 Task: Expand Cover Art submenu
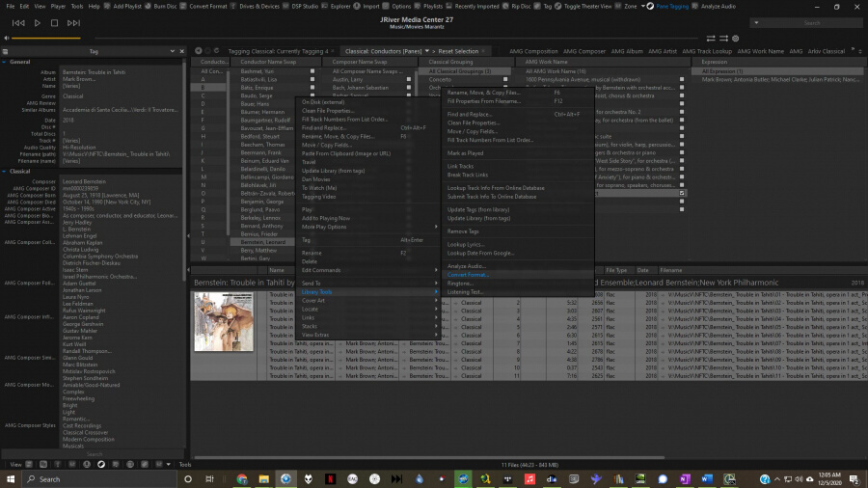click(368, 301)
